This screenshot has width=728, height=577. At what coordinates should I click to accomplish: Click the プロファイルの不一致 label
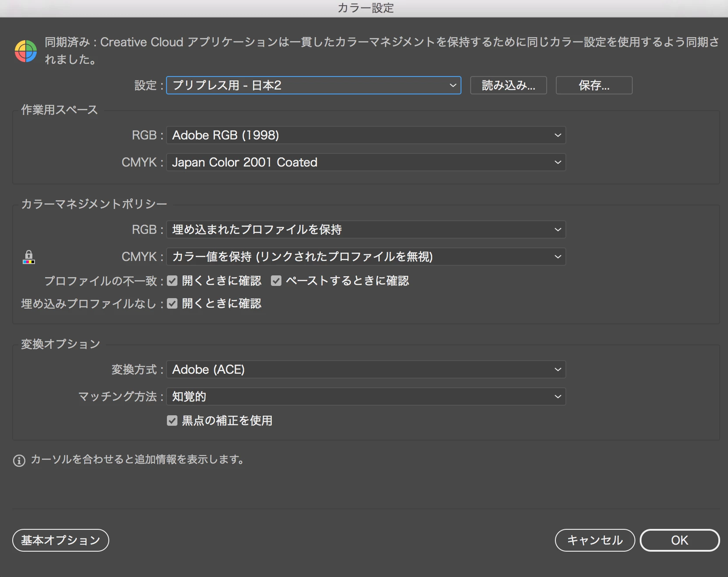pos(104,281)
